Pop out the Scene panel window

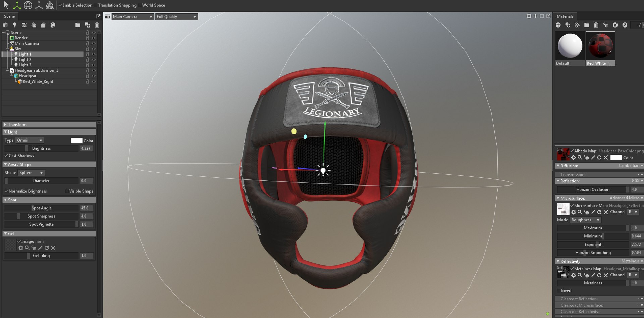click(x=98, y=16)
